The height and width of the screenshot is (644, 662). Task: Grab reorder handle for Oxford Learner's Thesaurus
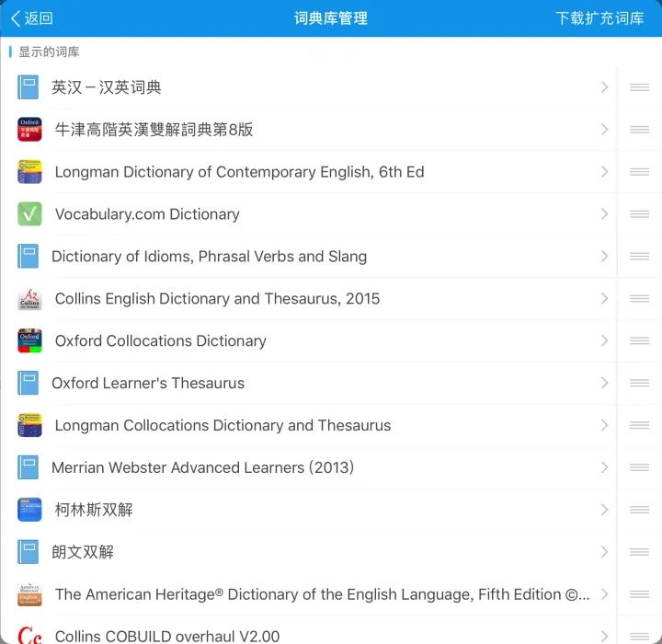639,383
